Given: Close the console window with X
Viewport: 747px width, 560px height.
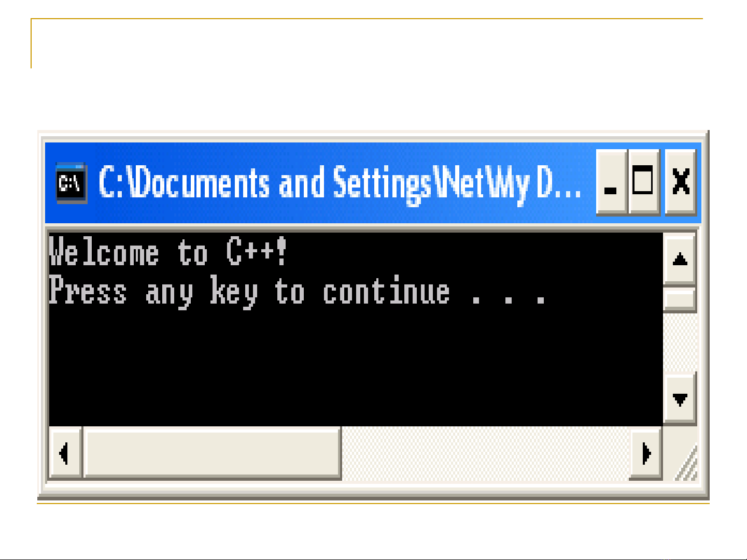Looking at the screenshot, I should (x=680, y=182).
